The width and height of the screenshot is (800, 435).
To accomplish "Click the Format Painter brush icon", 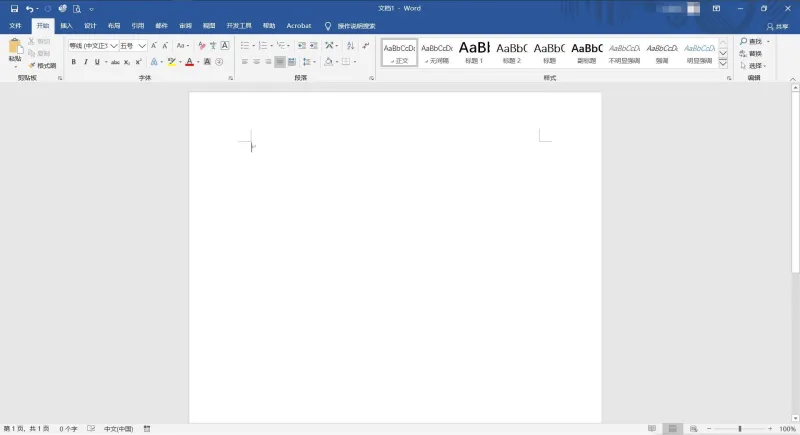I will pyautogui.click(x=32, y=65).
